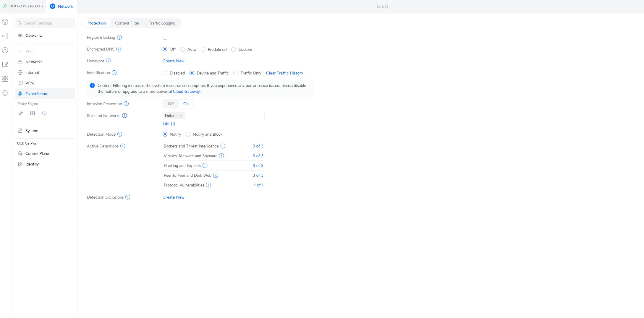
Task: Open the grid Policy Engine icon
Action: coord(33,113)
